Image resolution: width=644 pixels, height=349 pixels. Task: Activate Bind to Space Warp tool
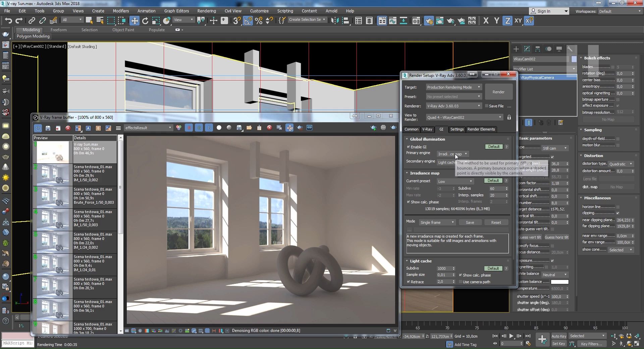point(53,21)
